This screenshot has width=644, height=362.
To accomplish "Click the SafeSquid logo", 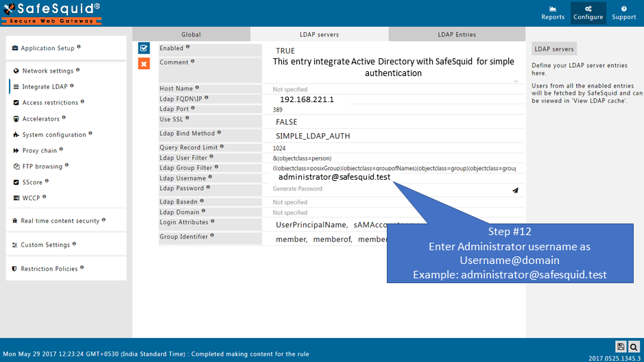I will point(51,14).
